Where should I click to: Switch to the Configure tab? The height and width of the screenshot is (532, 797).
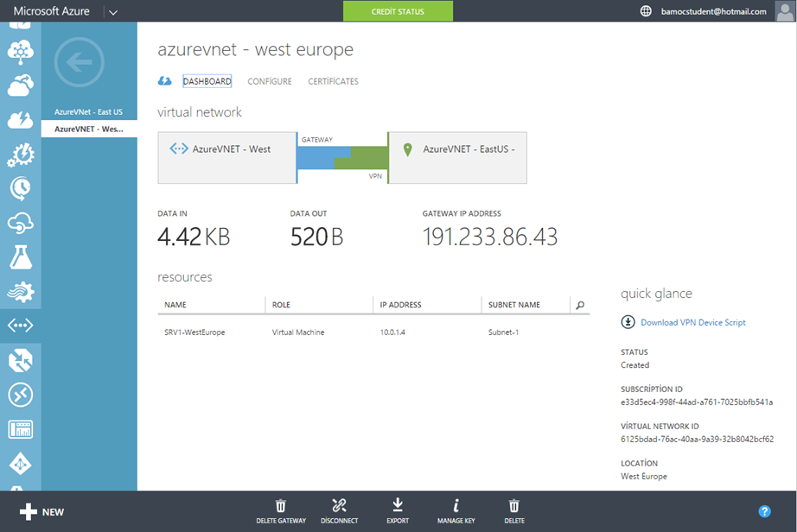[x=270, y=81]
